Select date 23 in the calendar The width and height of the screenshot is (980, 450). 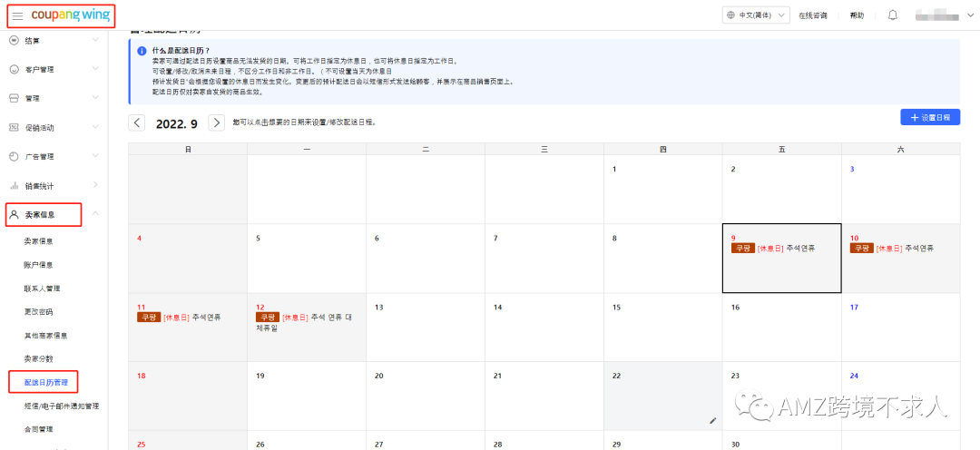pyautogui.click(x=782, y=396)
